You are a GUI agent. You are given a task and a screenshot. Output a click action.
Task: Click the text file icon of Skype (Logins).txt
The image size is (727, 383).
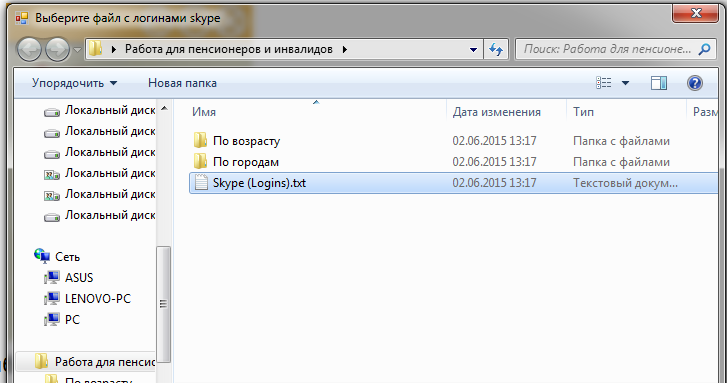pos(201,182)
